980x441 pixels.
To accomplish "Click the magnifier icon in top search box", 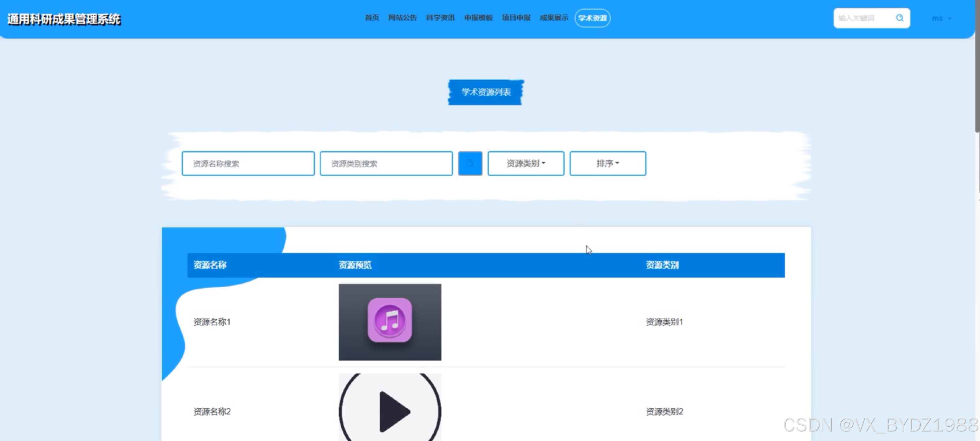I will coord(899,18).
